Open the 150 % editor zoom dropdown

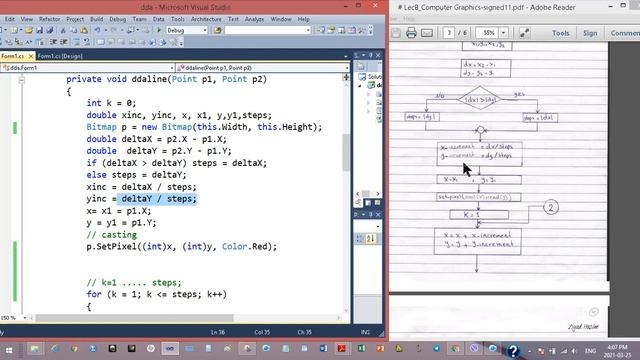point(24,318)
